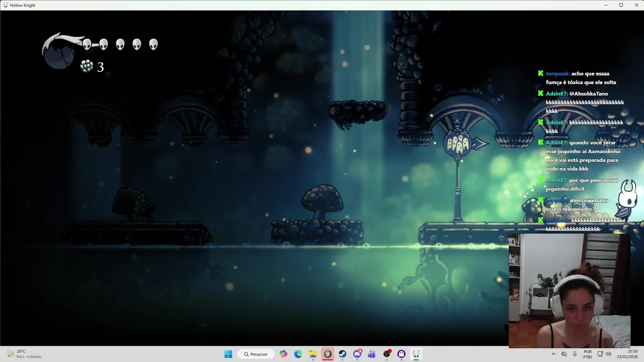Switch to Opera browser in taskbar
Screen dimensions: 644x362
[328, 354]
